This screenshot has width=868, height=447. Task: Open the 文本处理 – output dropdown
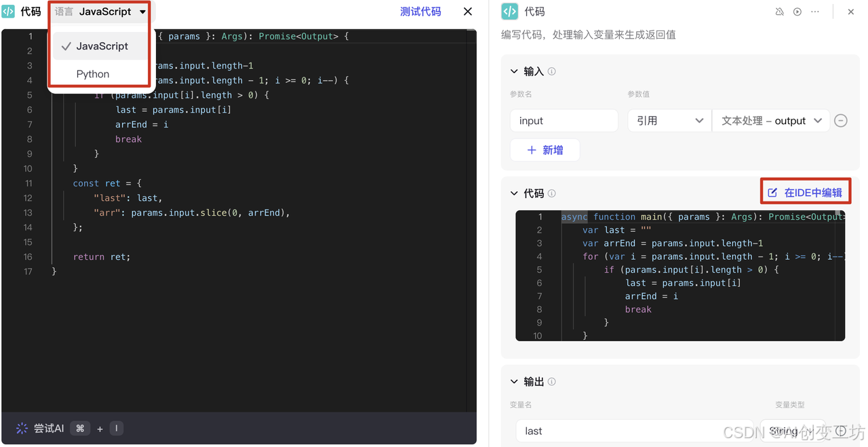771,121
